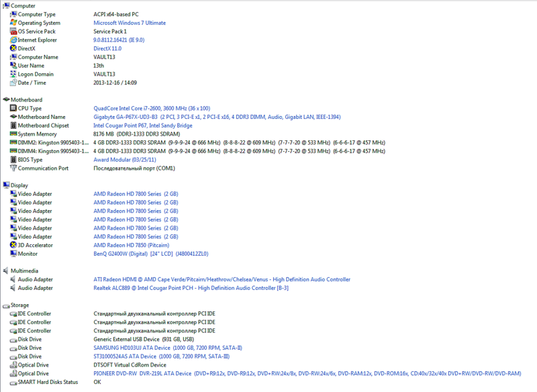537x392 pixels.
Task: Click the SMART Hard Disks Status icon
Action: click(13, 383)
